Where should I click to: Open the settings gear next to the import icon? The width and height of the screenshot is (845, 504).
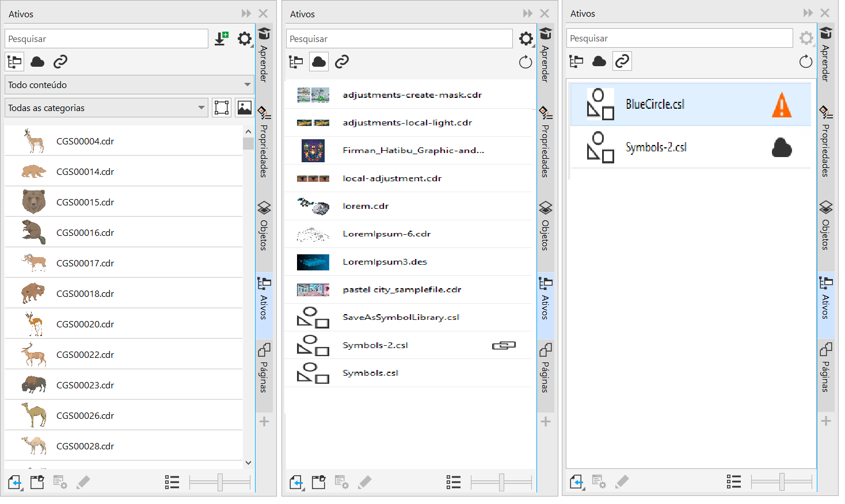point(245,39)
